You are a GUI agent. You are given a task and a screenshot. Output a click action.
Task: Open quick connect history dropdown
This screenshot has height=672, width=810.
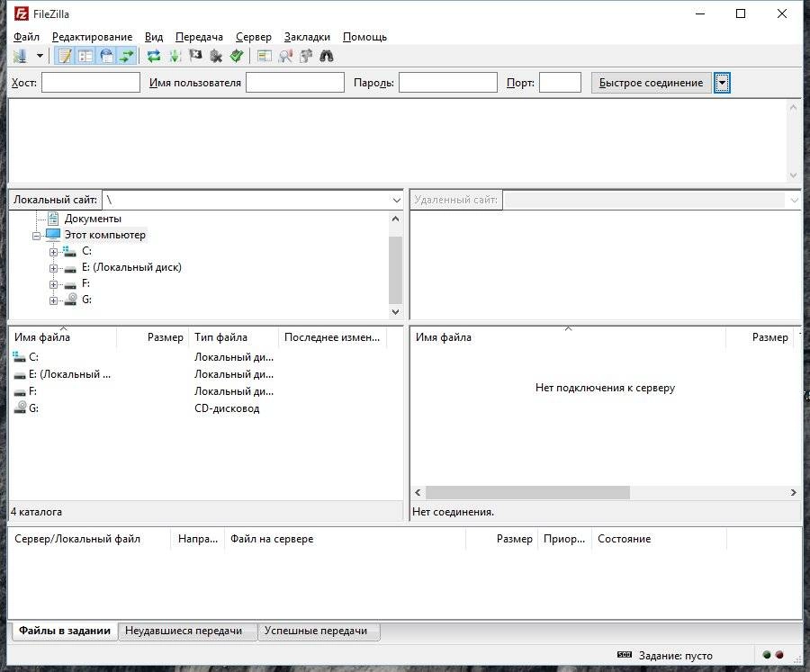[x=722, y=83]
